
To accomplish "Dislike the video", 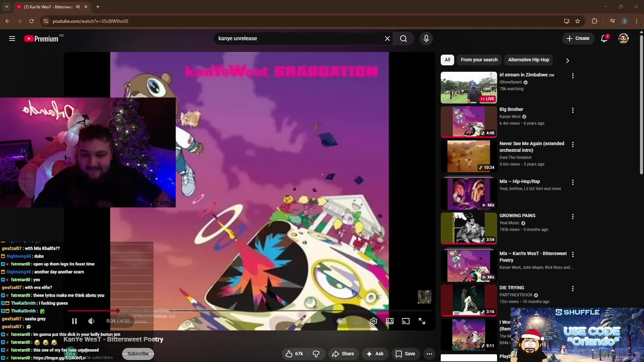I will pyautogui.click(x=316, y=353).
